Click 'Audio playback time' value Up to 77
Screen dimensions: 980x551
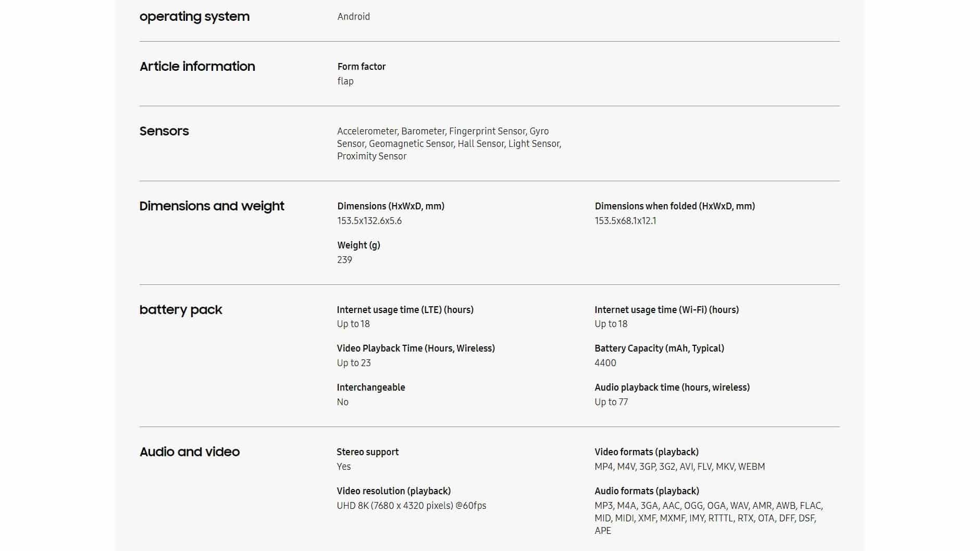pos(611,402)
